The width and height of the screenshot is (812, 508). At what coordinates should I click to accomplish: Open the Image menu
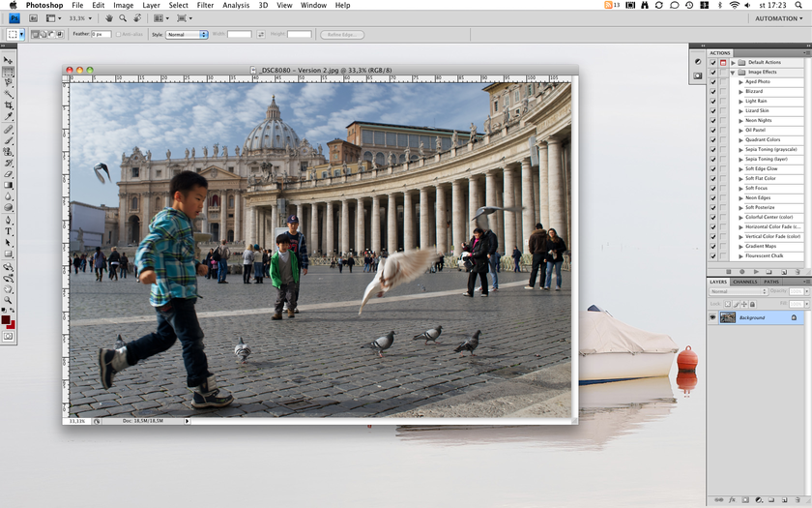click(124, 5)
